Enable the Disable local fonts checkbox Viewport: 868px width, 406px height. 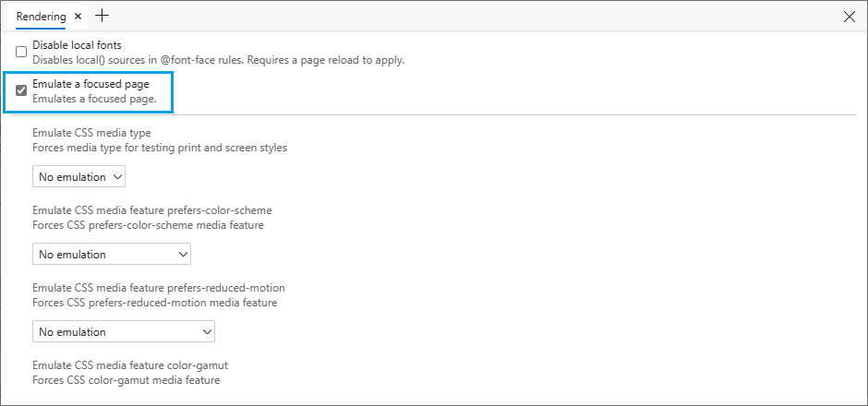[x=21, y=53]
